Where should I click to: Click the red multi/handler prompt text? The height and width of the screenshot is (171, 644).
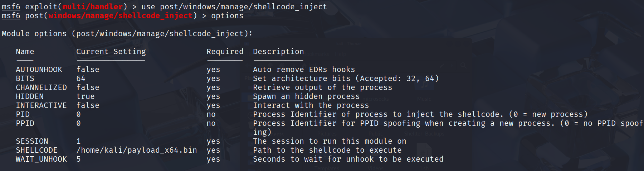(93, 7)
